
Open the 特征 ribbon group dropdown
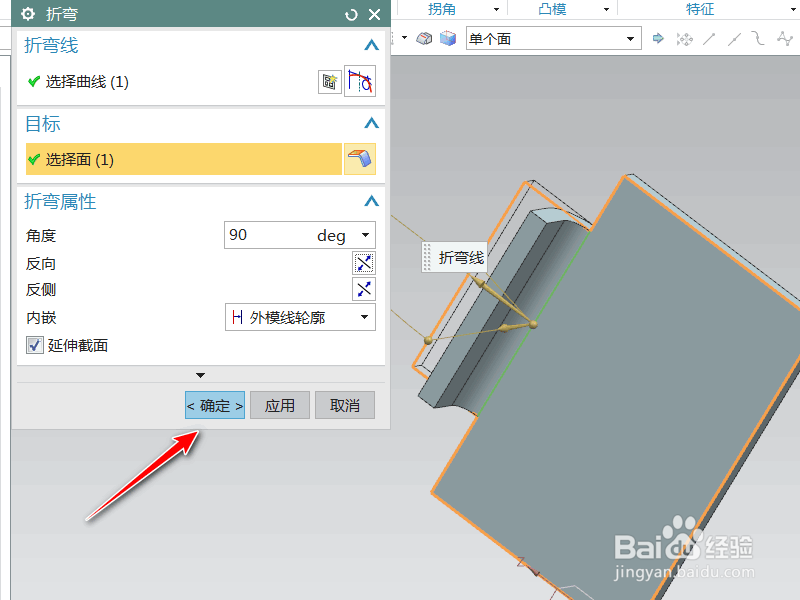[794, 9]
